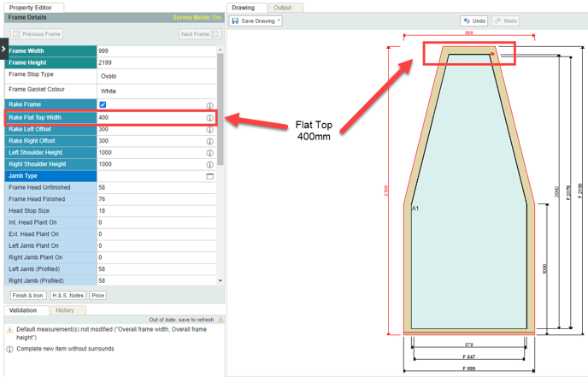Image resolution: width=588 pixels, height=377 pixels.
Task: Click the Undo button in drawing toolbar
Action: 474,21
